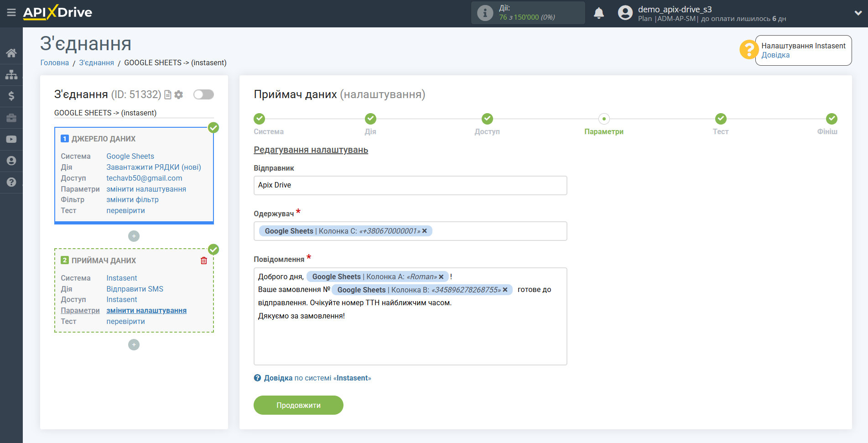Viewport: 868px width, 443px height.
Task: Click receiver змінити налаштування link
Action: 146,310
